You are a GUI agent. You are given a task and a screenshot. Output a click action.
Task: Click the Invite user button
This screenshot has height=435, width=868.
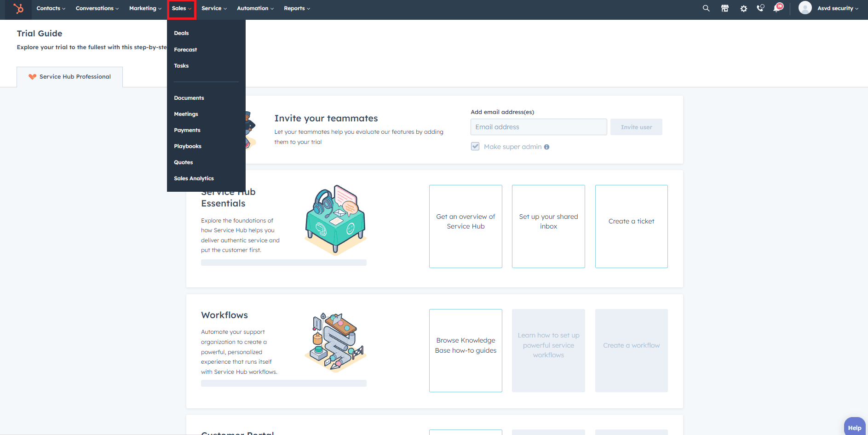click(636, 127)
